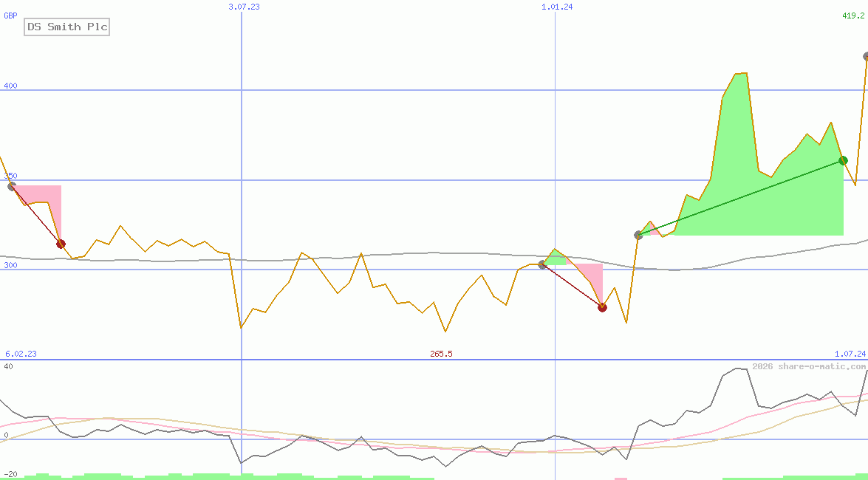868x480 pixels.
Task: Select the 3.07.23 date label
Action: coord(244,7)
